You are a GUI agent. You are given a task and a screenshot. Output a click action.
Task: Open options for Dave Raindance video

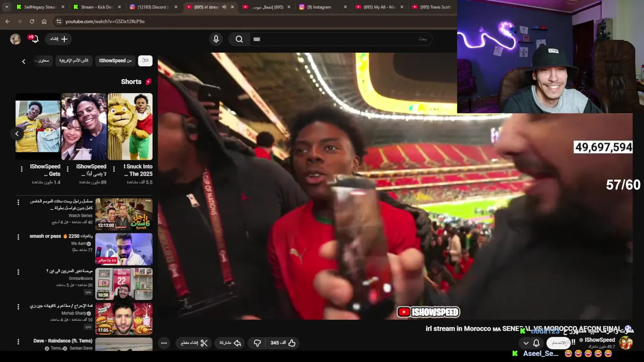click(18, 341)
